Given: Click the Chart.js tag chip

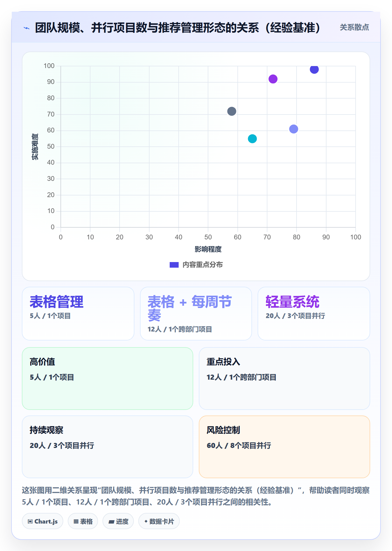Looking at the screenshot, I should (x=43, y=521).
